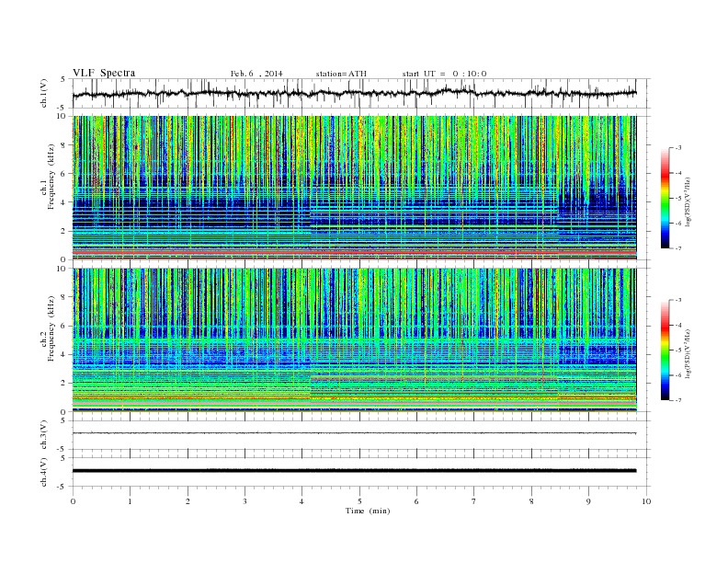Click the "-4" tick on ch.2 colorbar
Viewport: 728px width, 563px height.
[x=678, y=325]
